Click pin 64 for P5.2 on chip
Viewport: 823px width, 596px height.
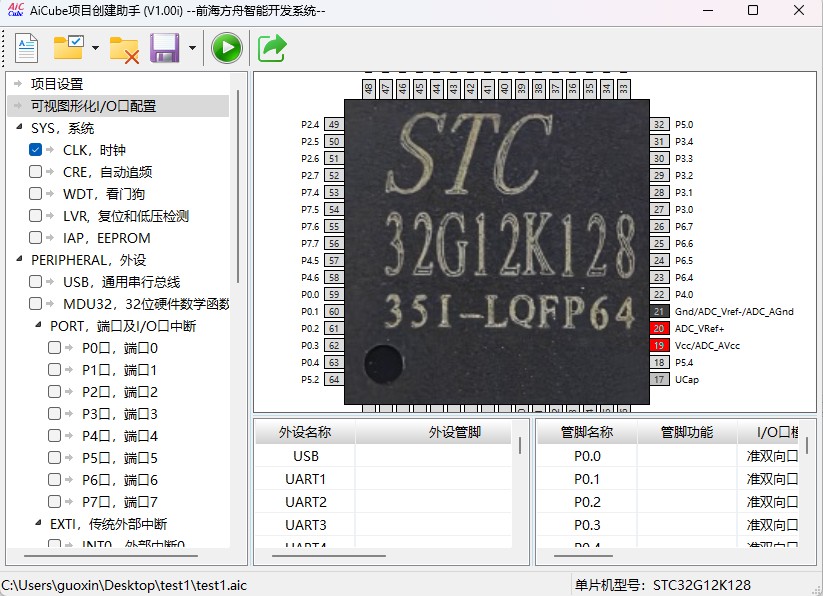[334, 379]
